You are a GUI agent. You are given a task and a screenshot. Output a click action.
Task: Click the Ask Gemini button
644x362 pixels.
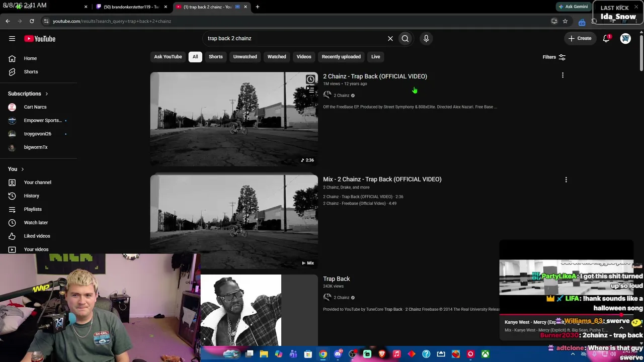click(573, 7)
